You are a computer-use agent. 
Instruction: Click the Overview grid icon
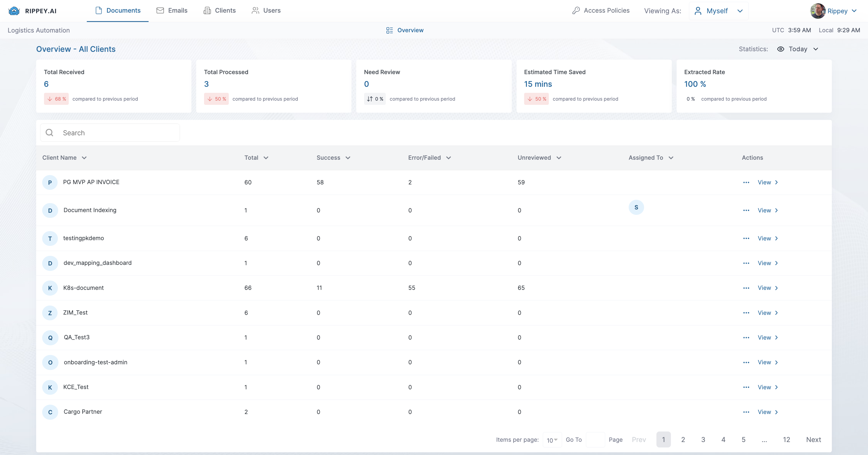click(389, 30)
